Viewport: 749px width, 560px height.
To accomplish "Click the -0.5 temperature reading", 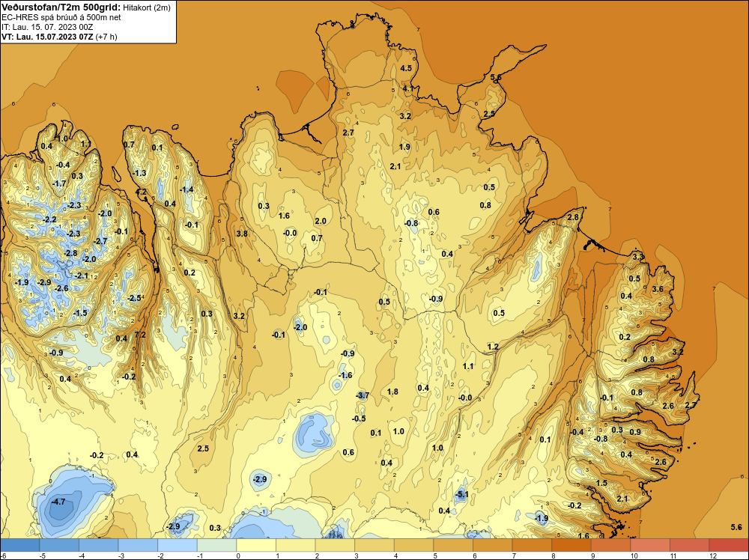I will tap(359, 419).
